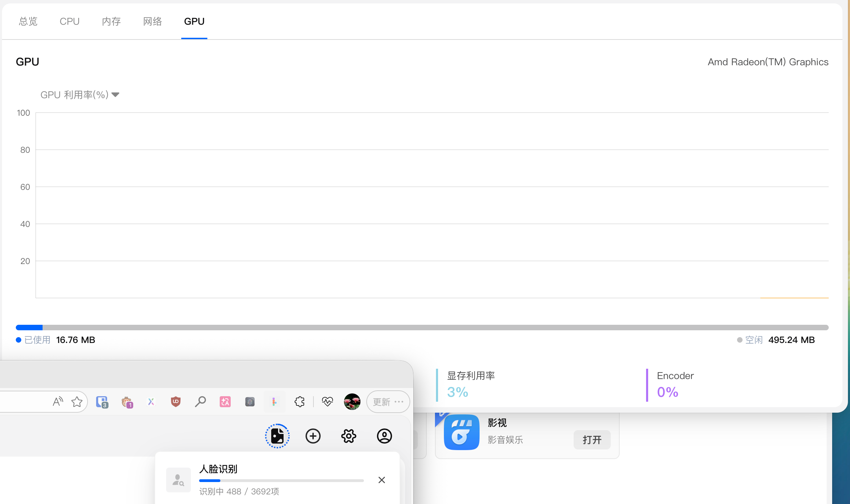Open the 网络 tab

coord(152,21)
